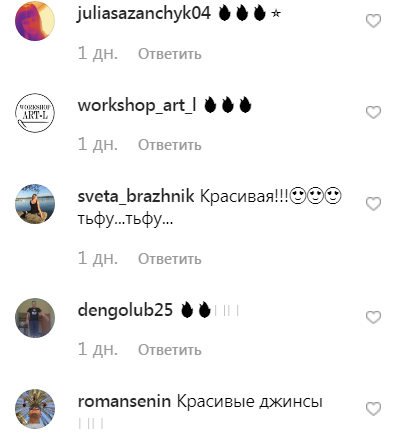Tap heart next to sveta_brazhnik's comment
This screenshot has width=401, height=438.
(373, 204)
